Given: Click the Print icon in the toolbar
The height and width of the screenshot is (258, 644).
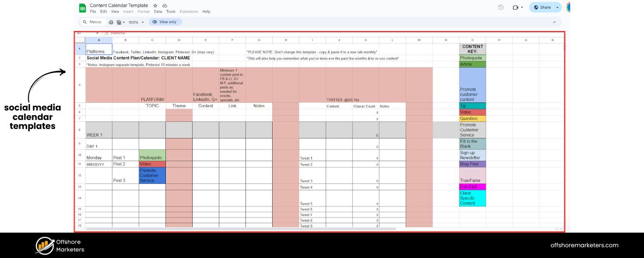Looking at the screenshot, I should (111, 21).
